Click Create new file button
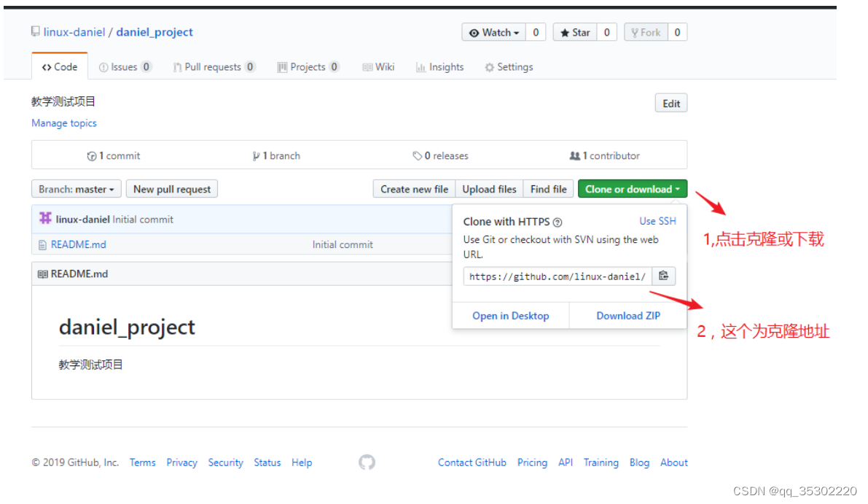This screenshot has width=868, height=504. (414, 189)
